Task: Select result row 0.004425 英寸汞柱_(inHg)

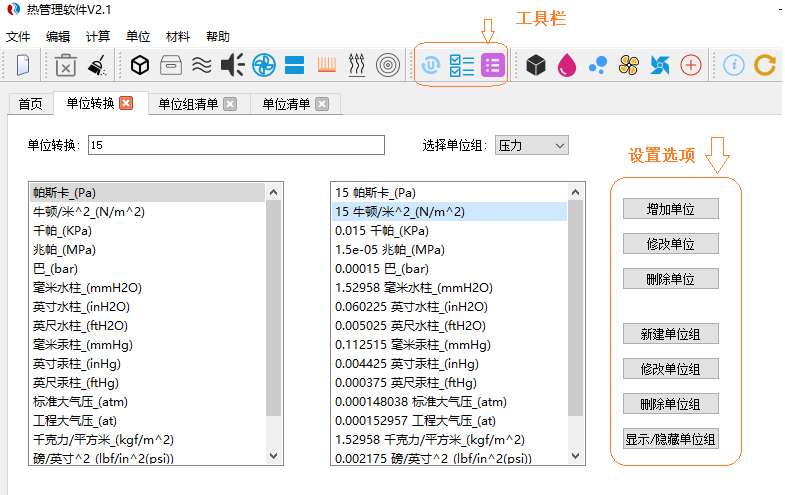Action: click(450, 364)
